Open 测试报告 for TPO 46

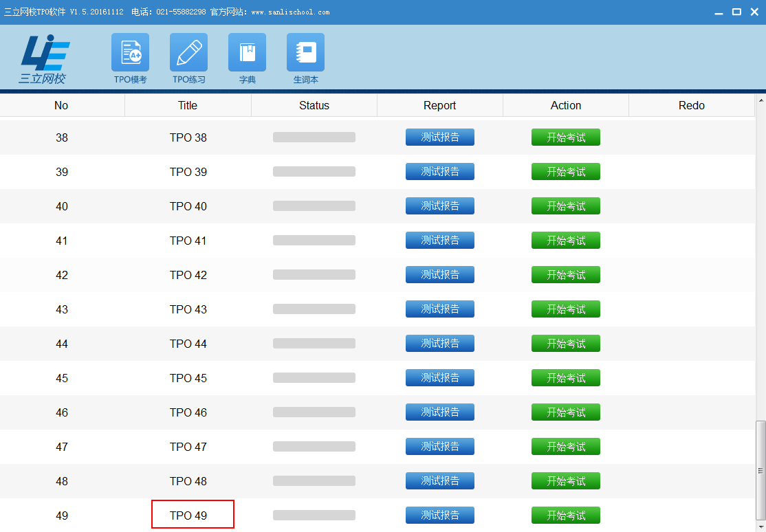point(439,412)
